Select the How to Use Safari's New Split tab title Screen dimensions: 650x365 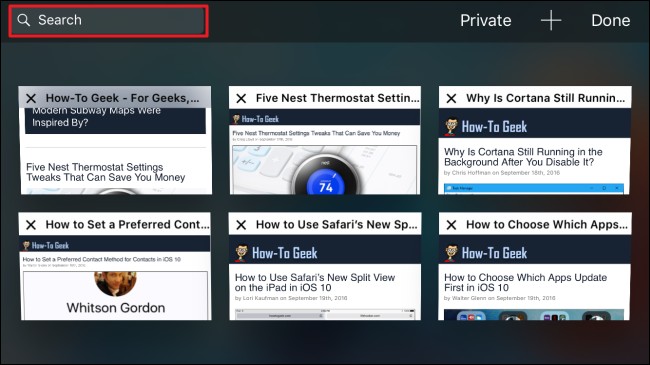[336, 224]
